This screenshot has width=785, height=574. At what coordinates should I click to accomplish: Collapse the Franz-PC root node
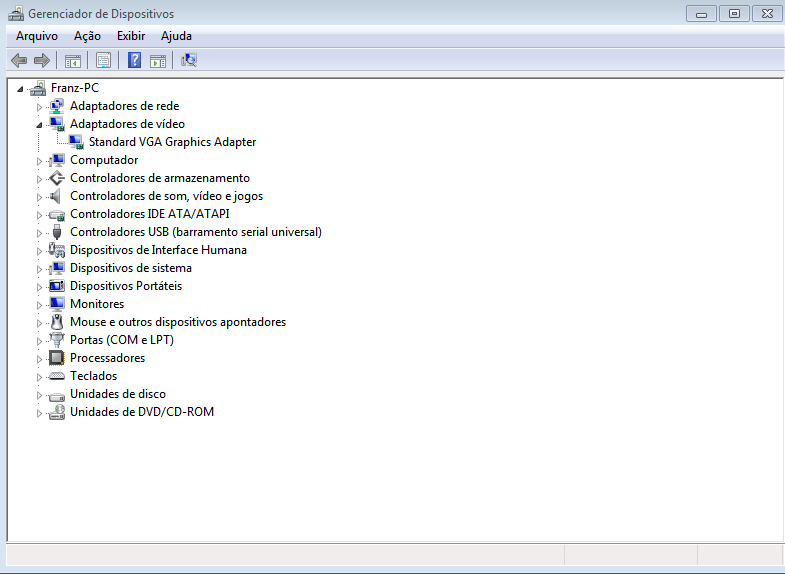click(x=21, y=89)
